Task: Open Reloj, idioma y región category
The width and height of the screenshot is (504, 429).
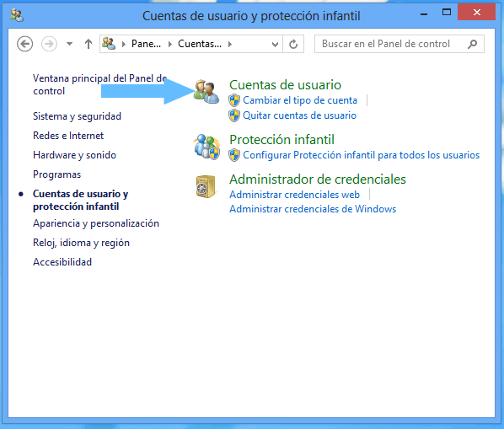Action: coord(81,243)
